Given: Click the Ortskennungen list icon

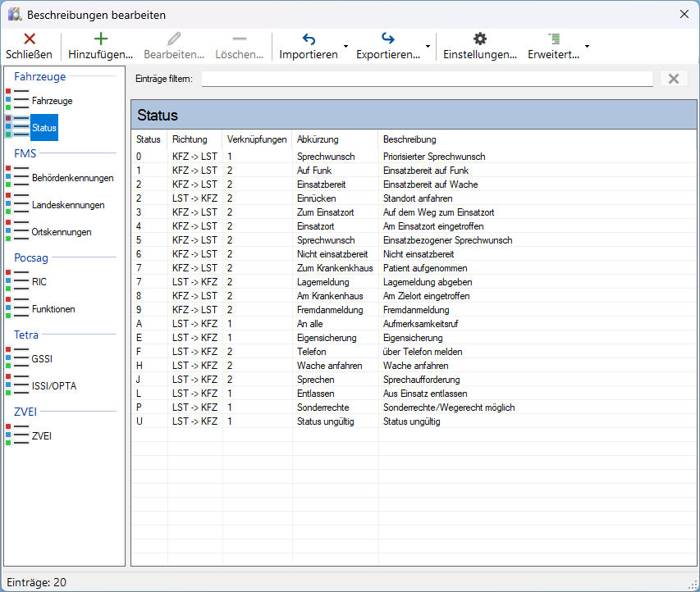Looking at the screenshot, I should (x=17, y=230).
